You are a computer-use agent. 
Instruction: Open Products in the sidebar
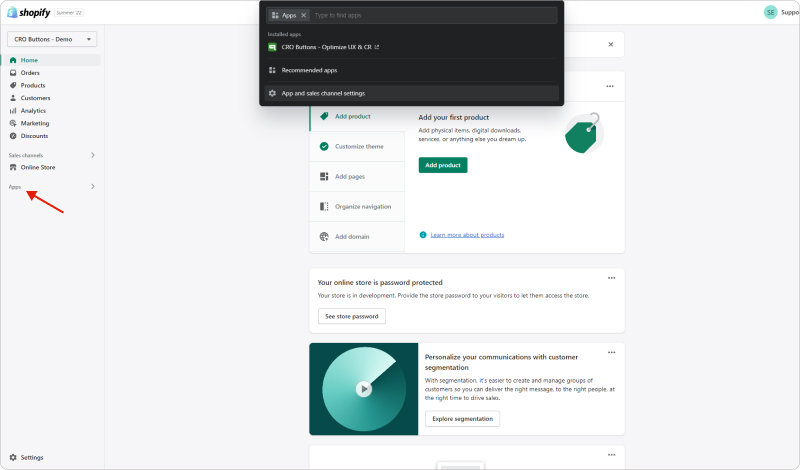pyautogui.click(x=33, y=85)
